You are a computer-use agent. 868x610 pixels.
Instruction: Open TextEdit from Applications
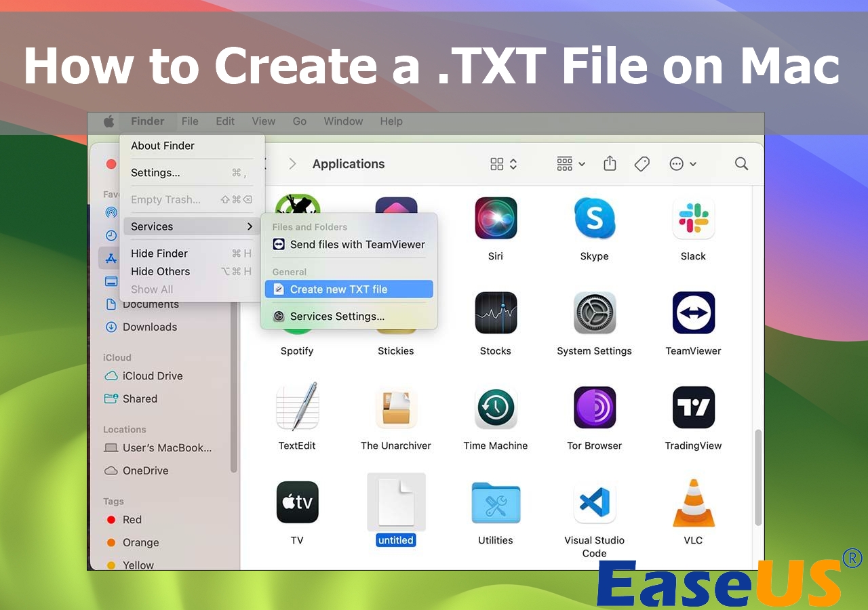297,407
